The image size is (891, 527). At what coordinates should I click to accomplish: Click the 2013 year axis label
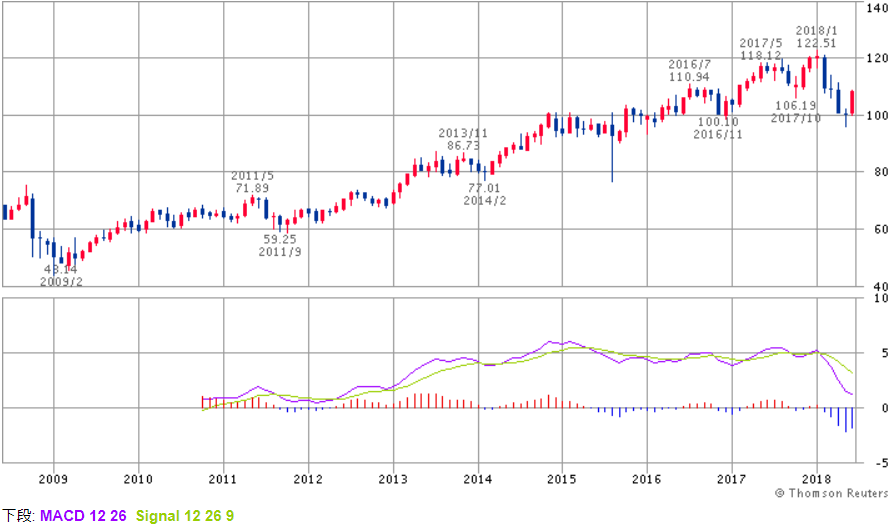tap(393, 479)
